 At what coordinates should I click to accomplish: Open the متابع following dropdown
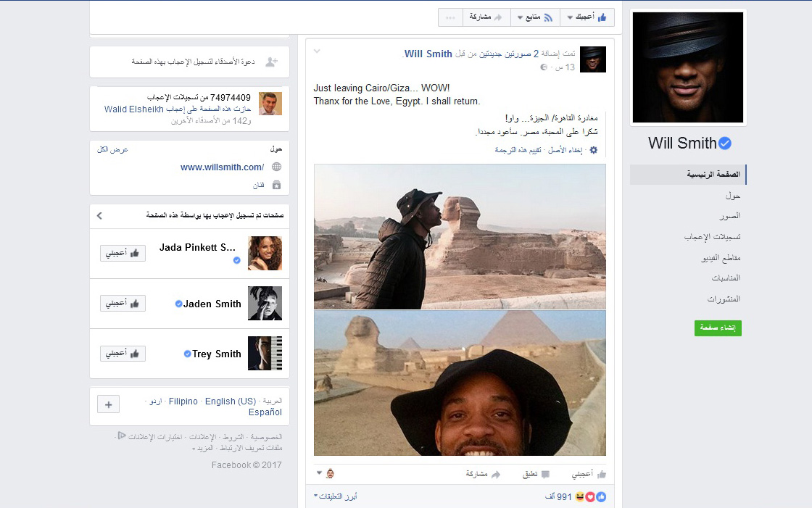click(535, 17)
